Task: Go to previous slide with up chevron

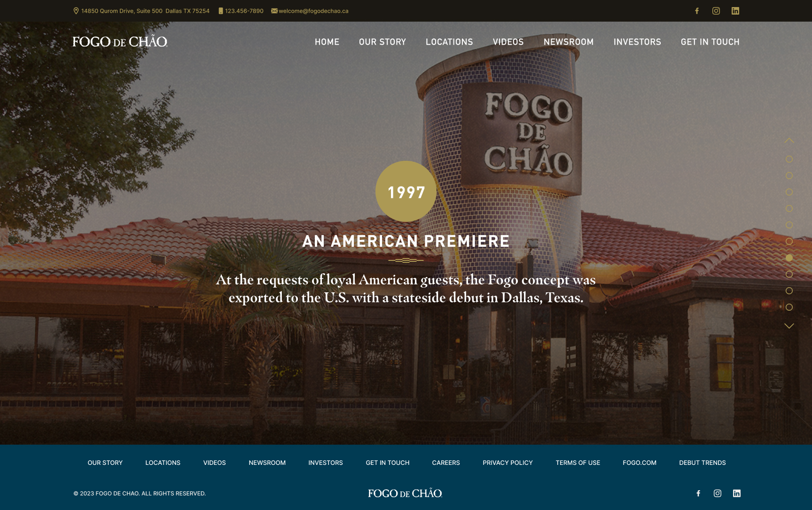Action: click(x=789, y=140)
